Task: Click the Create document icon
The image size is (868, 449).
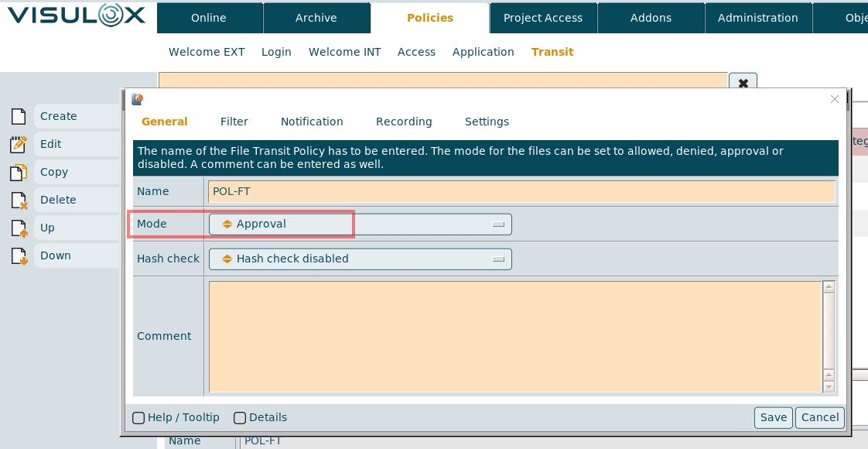Action: click(x=19, y=116)
